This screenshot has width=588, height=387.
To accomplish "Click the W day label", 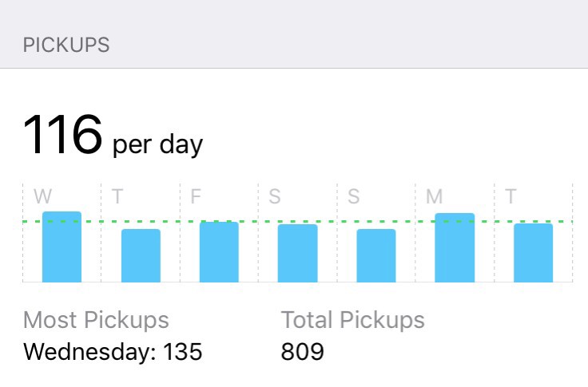I will (42, 197).
